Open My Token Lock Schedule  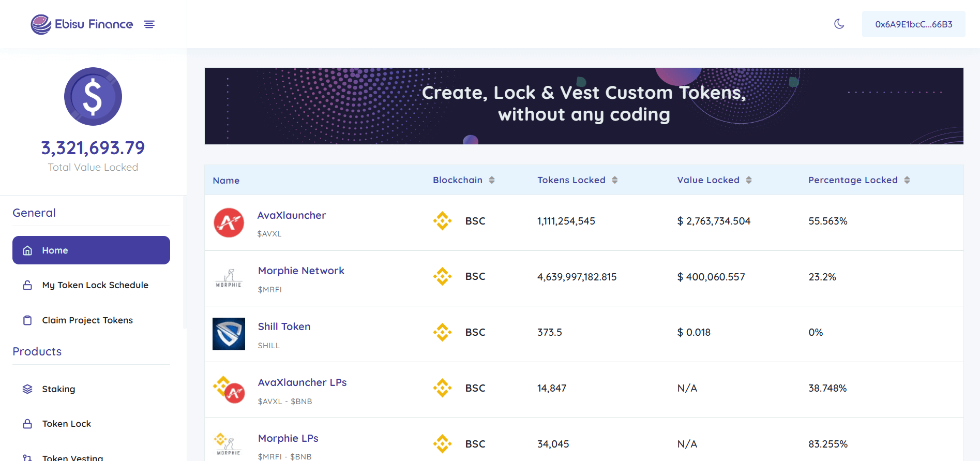pyautogui.click(x=95, y=285)
